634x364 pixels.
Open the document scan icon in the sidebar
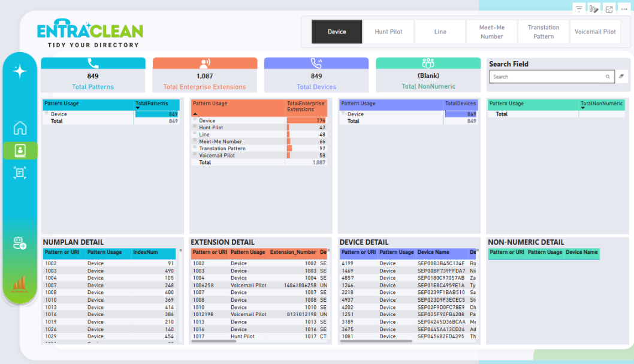[x=20, y=173]
